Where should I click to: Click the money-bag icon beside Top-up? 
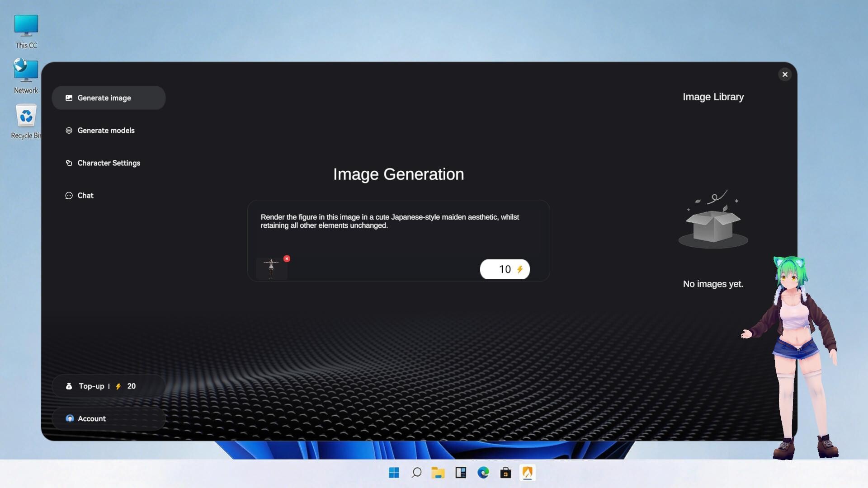pyautogui.click(x=68, y=386)
